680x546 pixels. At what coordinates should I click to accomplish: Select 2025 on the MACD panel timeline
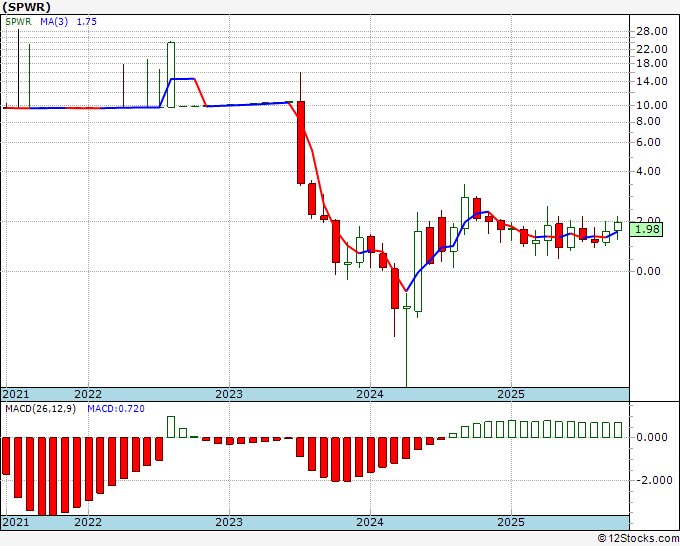tap(511, 522)
